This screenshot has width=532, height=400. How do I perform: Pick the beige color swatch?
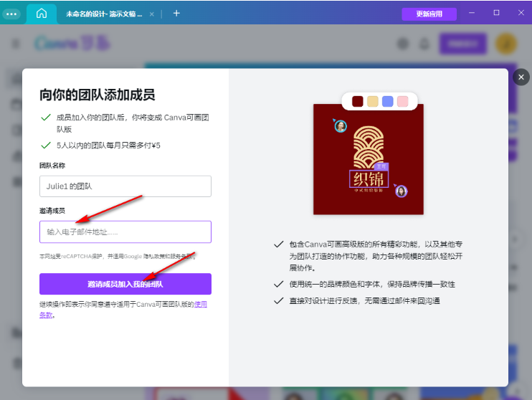(x=373, y=102)
